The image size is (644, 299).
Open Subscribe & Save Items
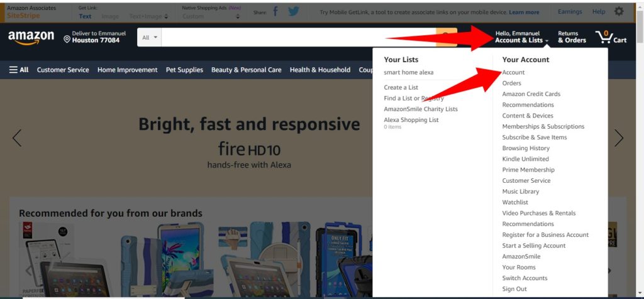[x=535, y=138]
